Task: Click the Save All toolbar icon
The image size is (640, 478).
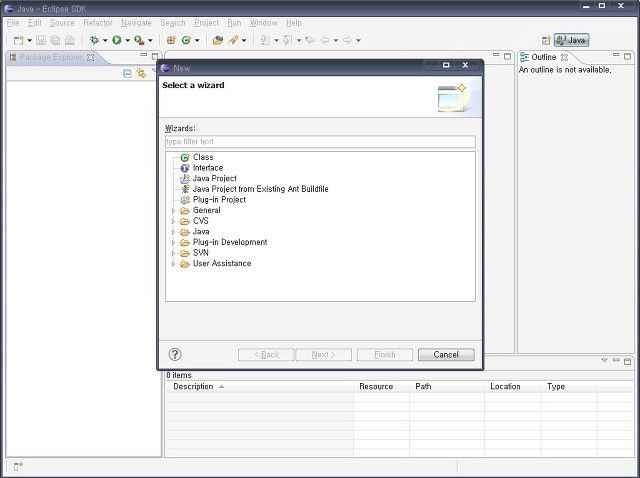Action: pyautogui.click(x=55, y=40)
